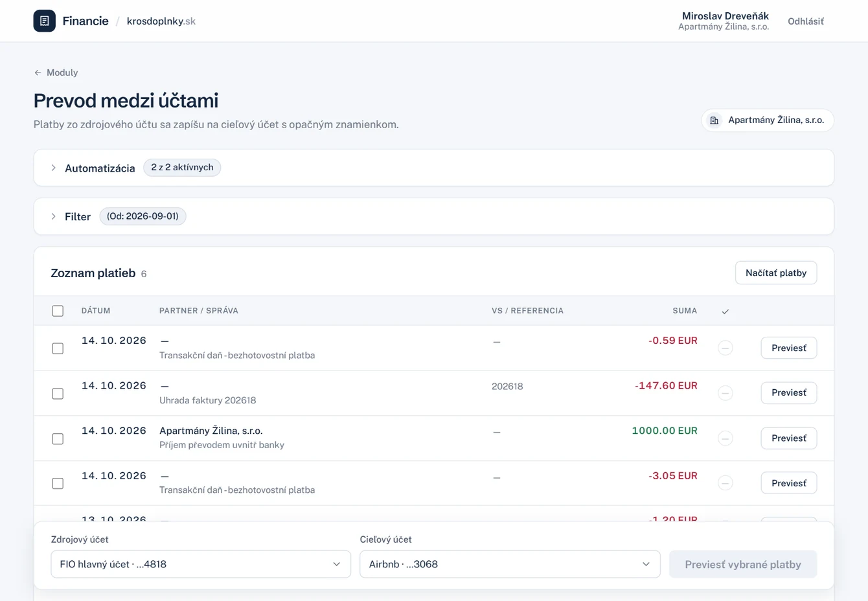868x601 pixels.
Task: Check the -3.05 EUR payment row checkbox
Action: tap(58, 484)
